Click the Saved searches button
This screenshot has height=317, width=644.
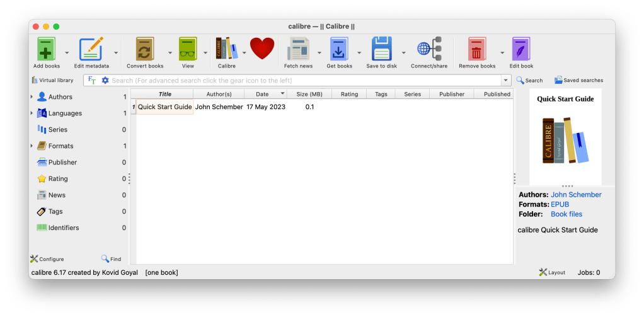pos(578,81)
